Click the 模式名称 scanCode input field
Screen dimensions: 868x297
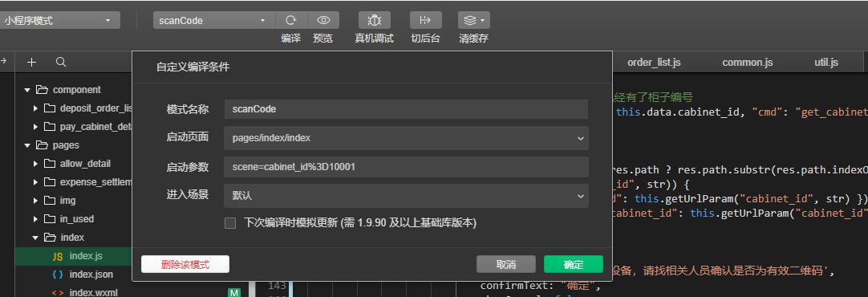coord(406,109)
